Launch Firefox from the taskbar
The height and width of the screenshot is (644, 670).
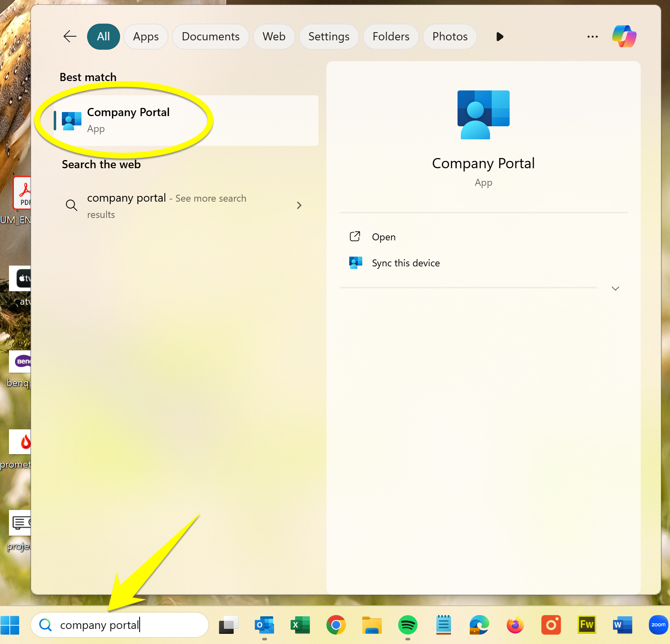(515, 625)
